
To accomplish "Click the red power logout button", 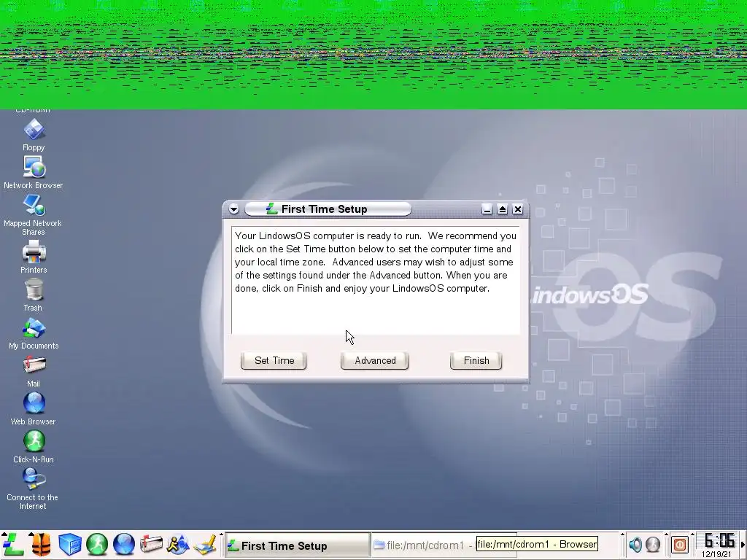I will click(x=679, y=544).
